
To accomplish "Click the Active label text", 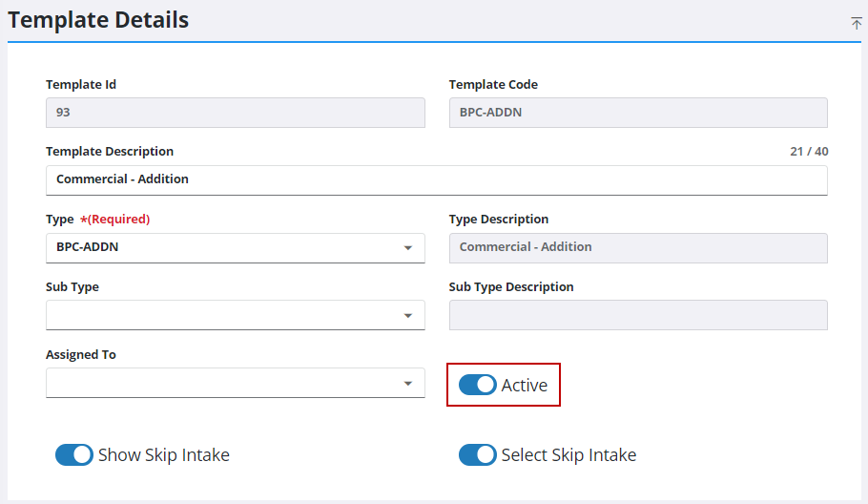I will click(525, 385).
